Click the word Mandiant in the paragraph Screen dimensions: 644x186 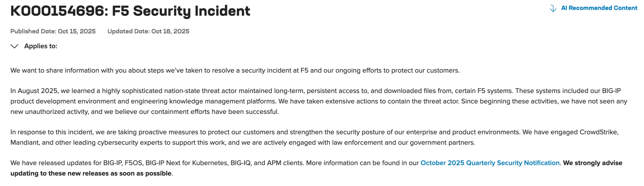pyautogui.click(x=25, y=143)
